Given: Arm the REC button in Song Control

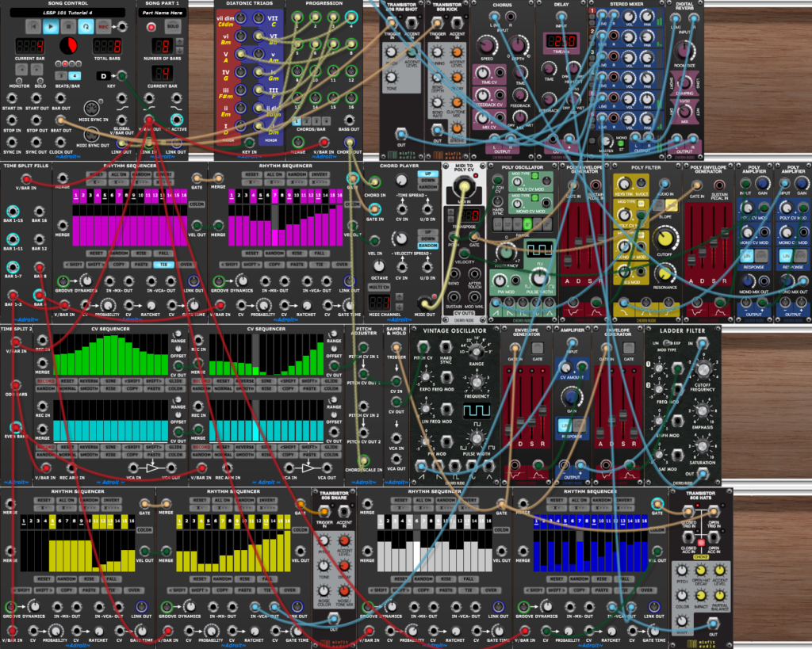Looking at the screenshot, I should point(104,26).
